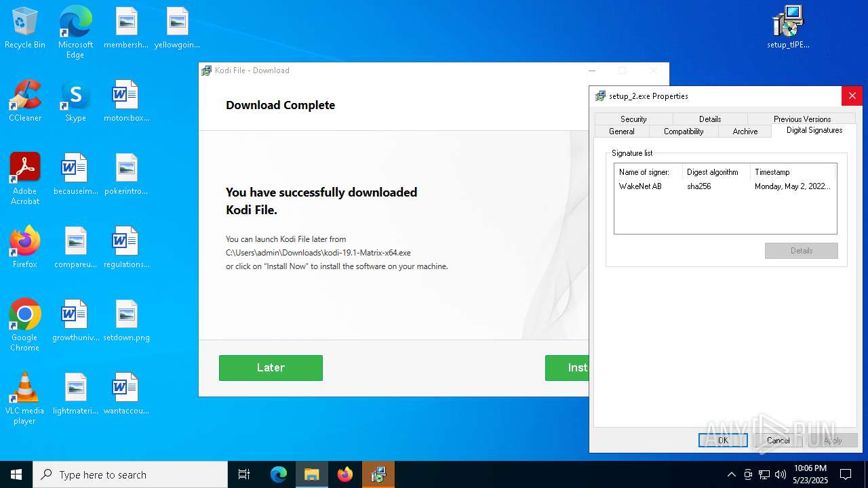Click the Later button in Kodi installer
Image resolution: width=868 pixels, height=488 pixels.
click(x=271, y=367)
